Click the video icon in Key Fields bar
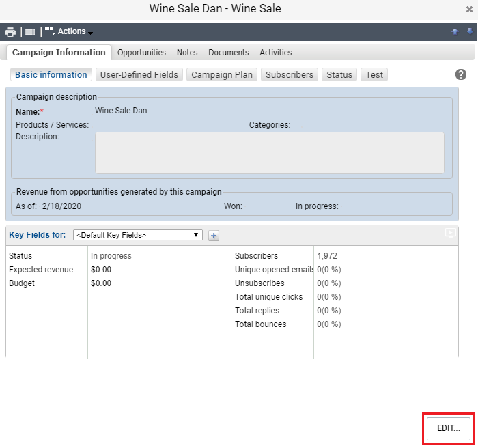The height and width of the screenshot is (448, 478). (x=450, y=233)
